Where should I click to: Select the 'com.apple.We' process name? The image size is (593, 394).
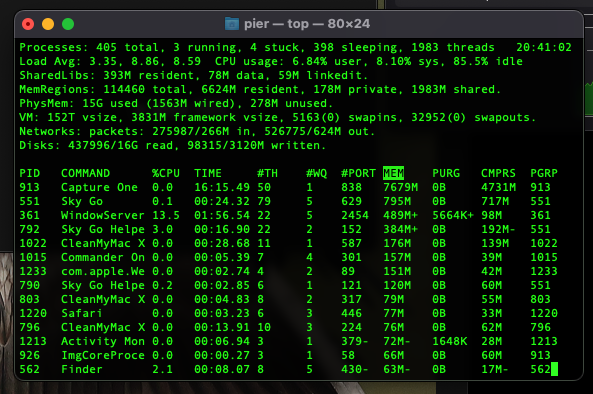[103, 271]
